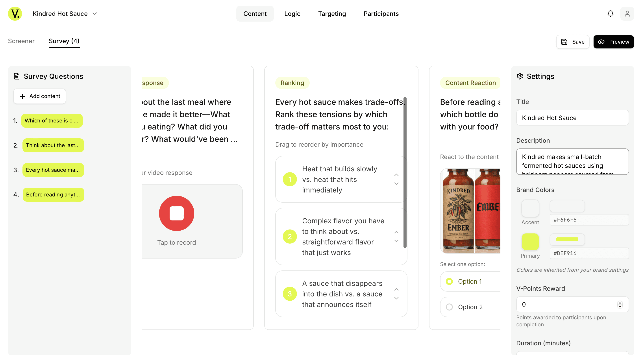
Task: Click V-Points Reward stepper arrows
Action: click(620, 305)
